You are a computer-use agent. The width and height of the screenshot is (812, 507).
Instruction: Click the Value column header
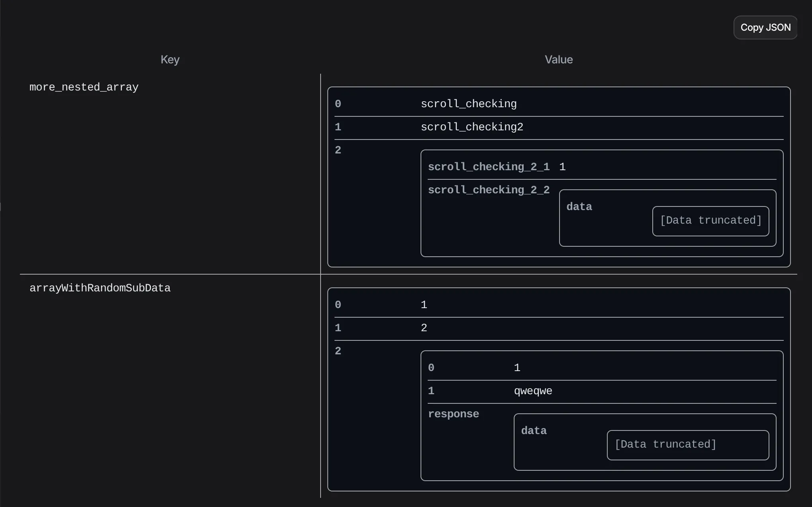click(558, 60)
